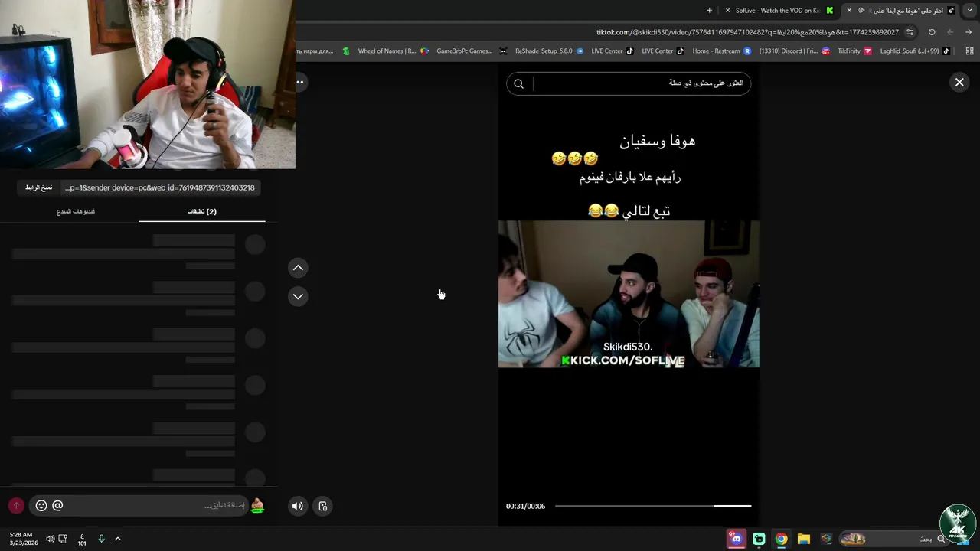Click the red post comment arrow button
980x551 pixels.
point(16,506)
